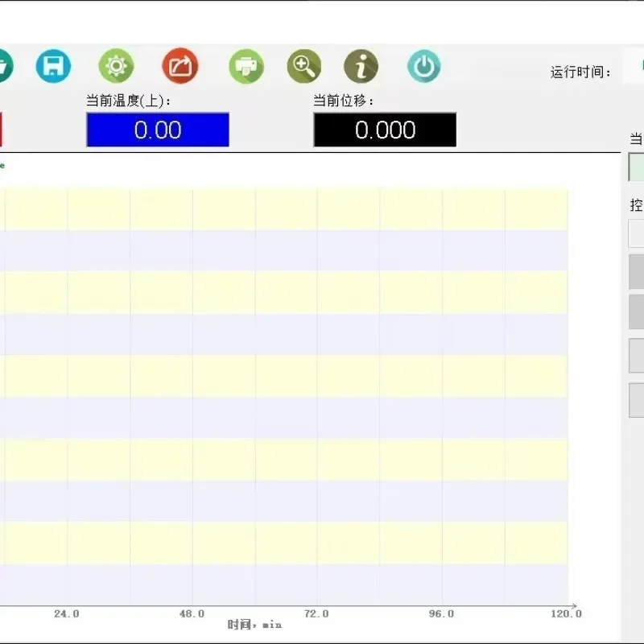Click the 72.0 time axis tick label
Viewport: 644px width, 644px height.
[316, 613]
